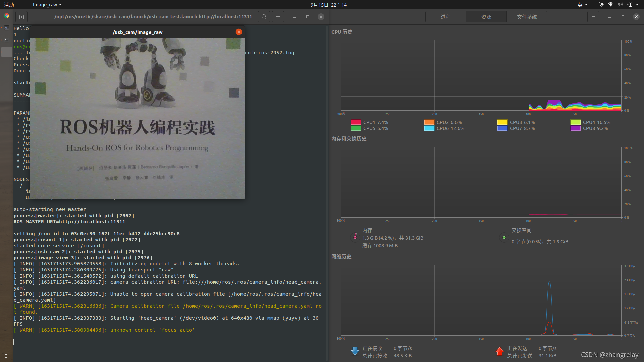Open System Monitor dock icon
The image size is (644, 362).
[7, 28]
